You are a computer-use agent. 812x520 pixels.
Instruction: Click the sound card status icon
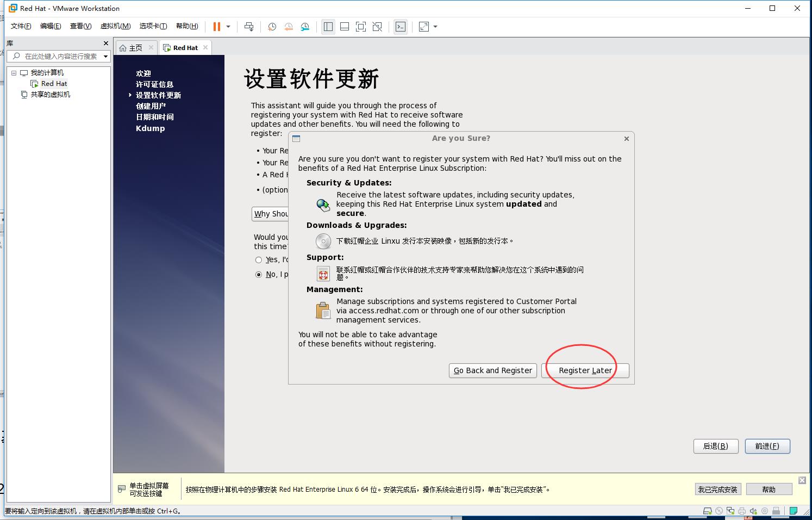click(x=753, y=511)
